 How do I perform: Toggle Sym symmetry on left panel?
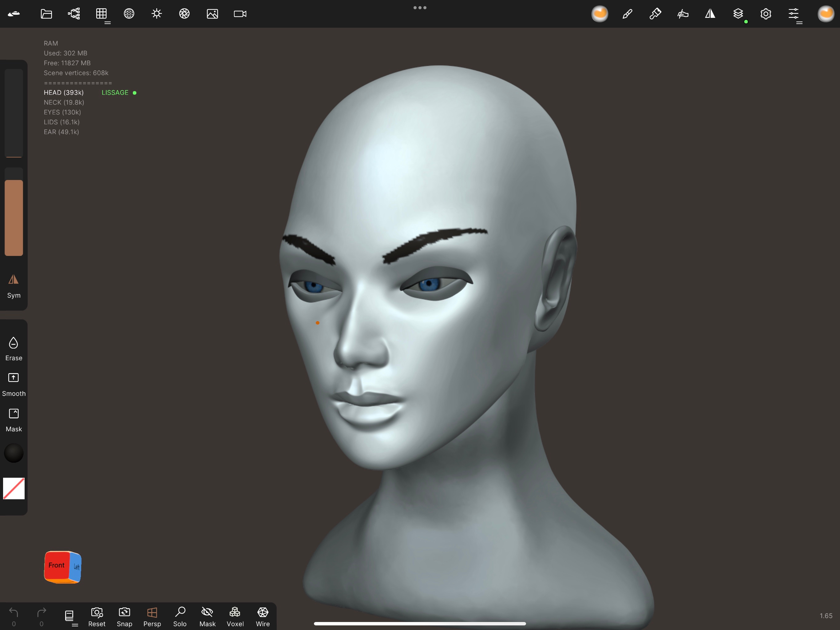(x=14, y=286)
